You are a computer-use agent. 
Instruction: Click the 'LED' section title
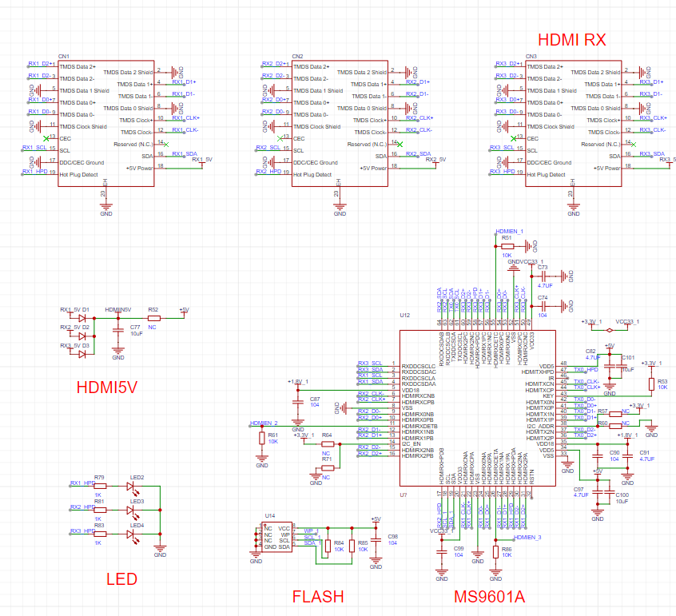121,579
